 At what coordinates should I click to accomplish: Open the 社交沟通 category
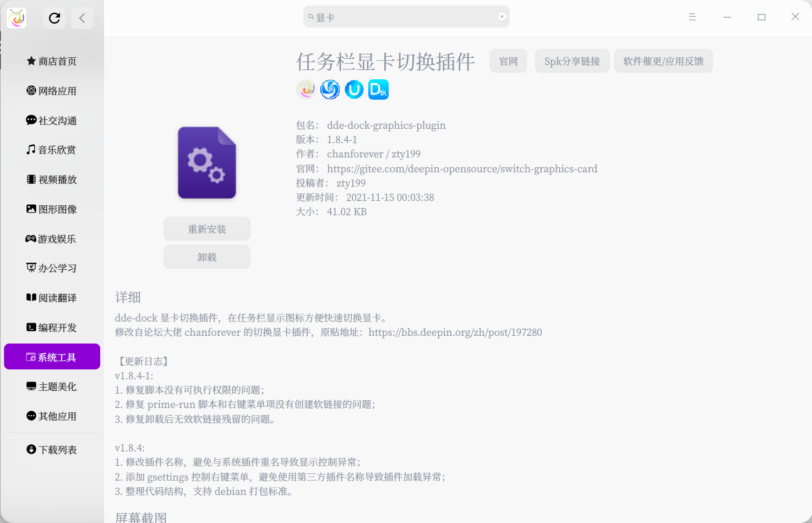click(52, 121)
